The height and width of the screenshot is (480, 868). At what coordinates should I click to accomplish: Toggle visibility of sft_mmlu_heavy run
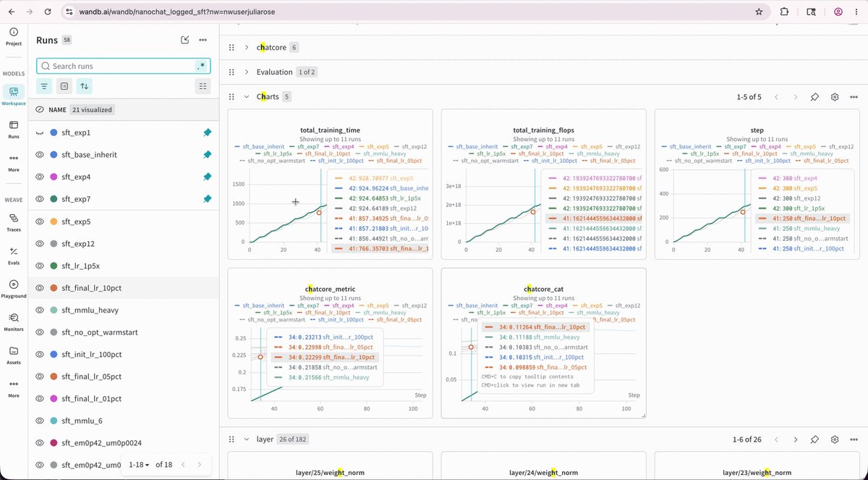point(41,311)
